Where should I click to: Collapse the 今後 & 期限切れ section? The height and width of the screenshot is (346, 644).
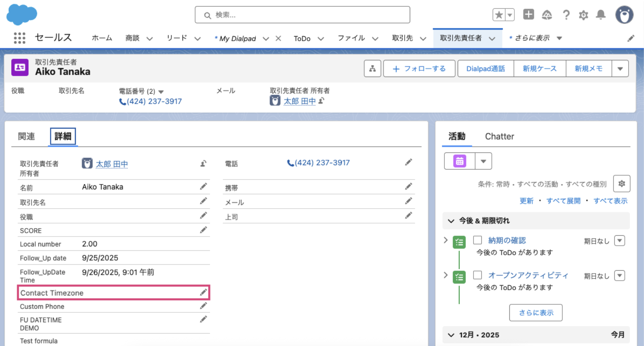451,221
